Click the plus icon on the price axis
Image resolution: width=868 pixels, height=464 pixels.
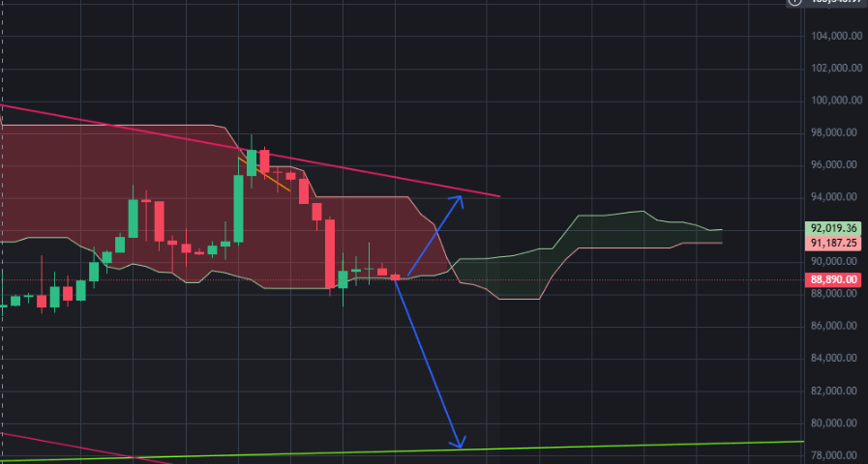coord(794,2)
